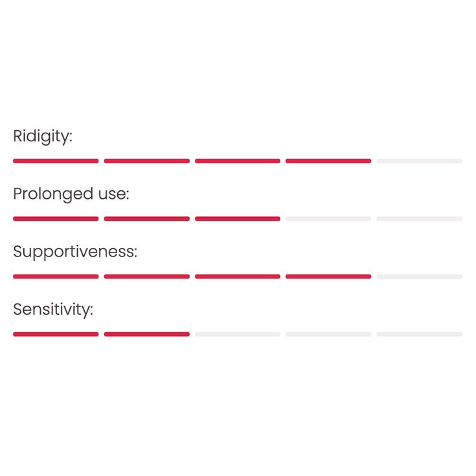Screen dimensions: 476x476
Task: Set Supportiveness rating to second segment
Action: coord(147,277)
